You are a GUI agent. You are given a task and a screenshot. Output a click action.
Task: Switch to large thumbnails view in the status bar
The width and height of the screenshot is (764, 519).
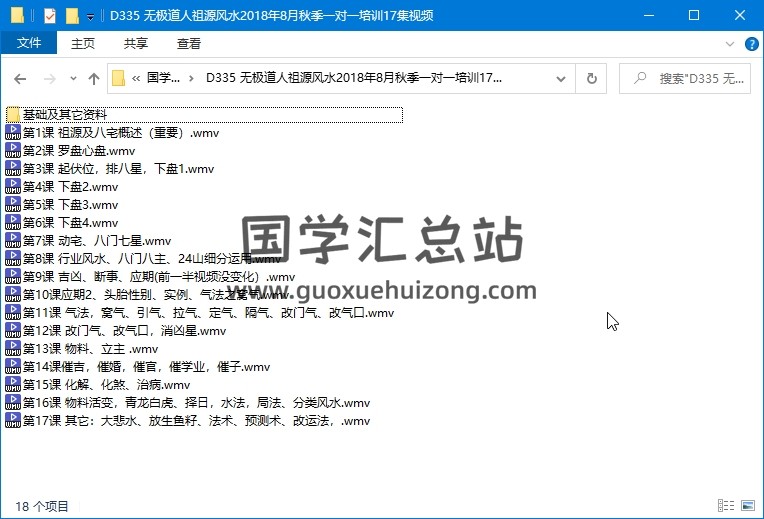pyautogui.click(x=747, y=505)
